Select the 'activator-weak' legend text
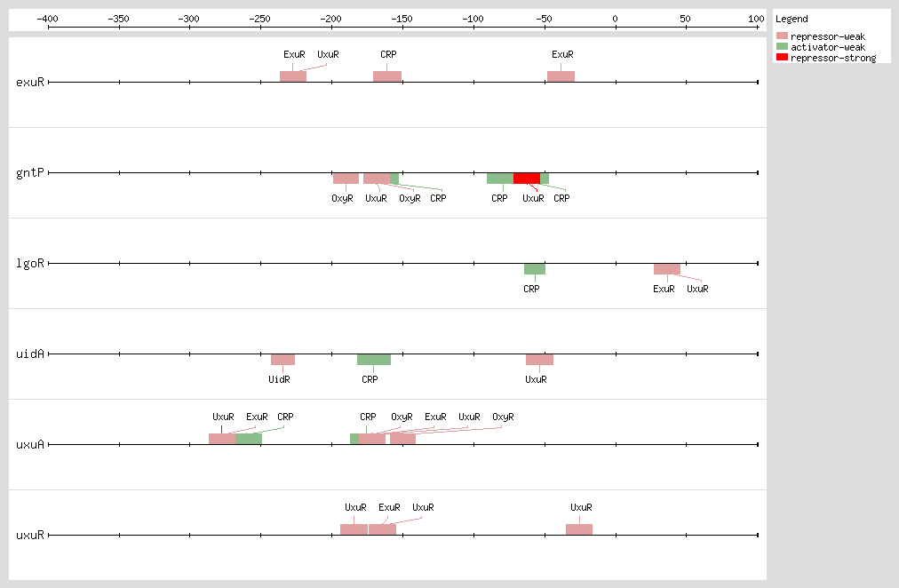 (x=827, y=47)
